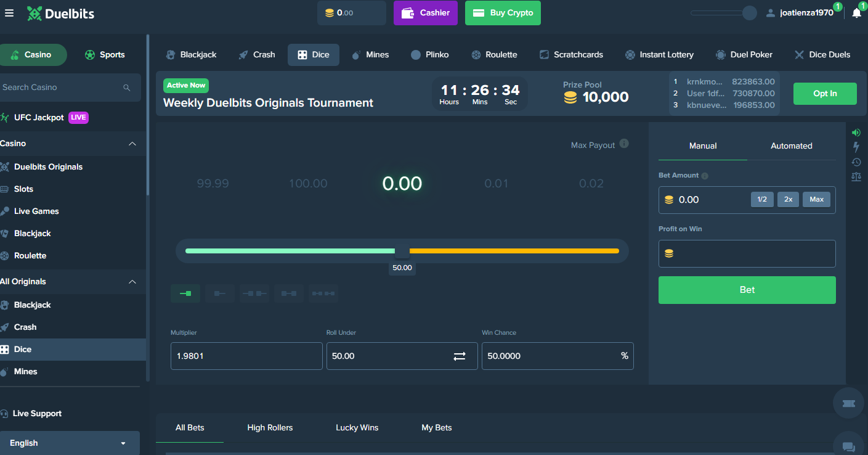The height and width of the screenshot is (455, 868).
Task: Collapse the All Originals section
Action: tap(132, 282)
